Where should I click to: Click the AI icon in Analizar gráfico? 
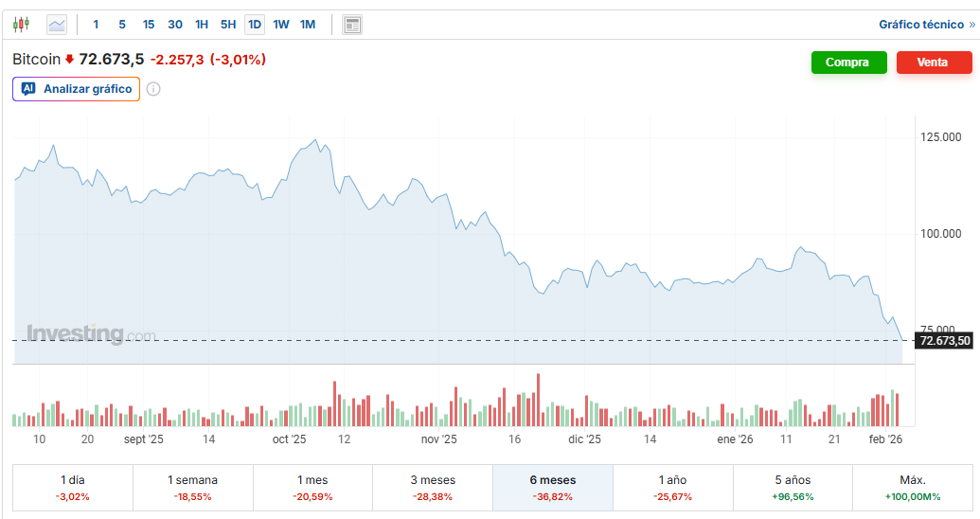pos(28,89)
